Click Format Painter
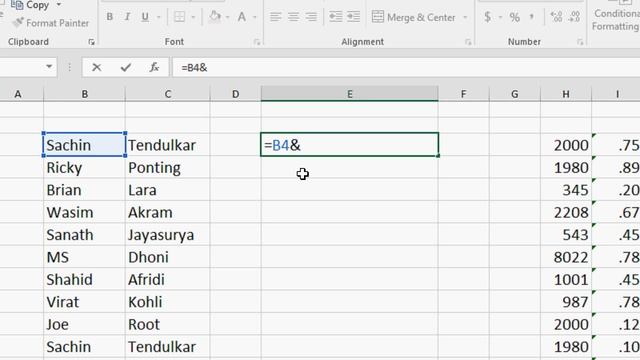640x360 pixels. tap(51, 23)
